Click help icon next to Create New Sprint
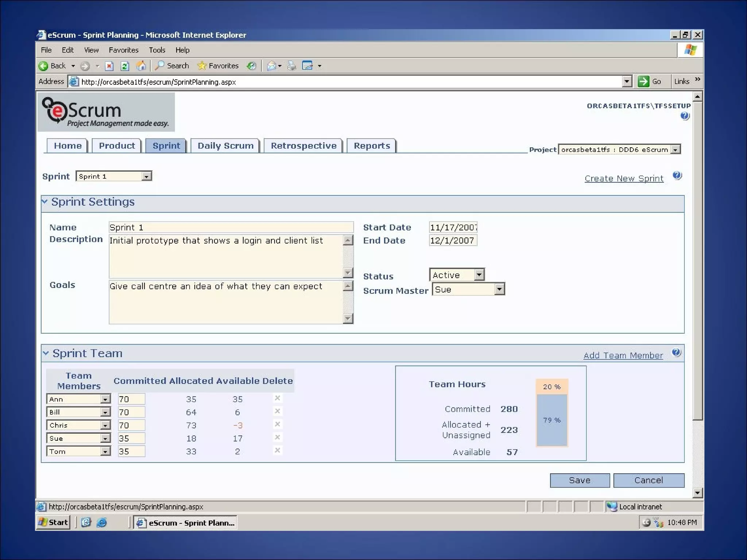 pyautogui.click(x=677, y=176)
